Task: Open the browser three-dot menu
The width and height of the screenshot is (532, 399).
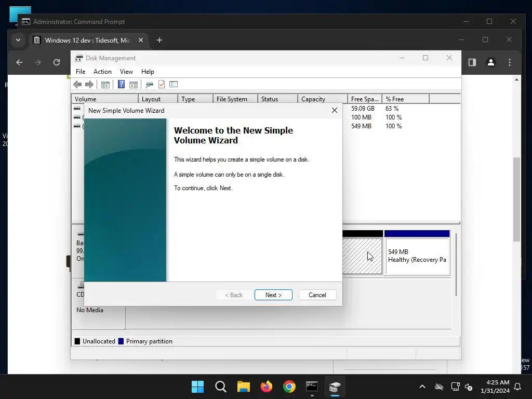Action: pos(509,62)
